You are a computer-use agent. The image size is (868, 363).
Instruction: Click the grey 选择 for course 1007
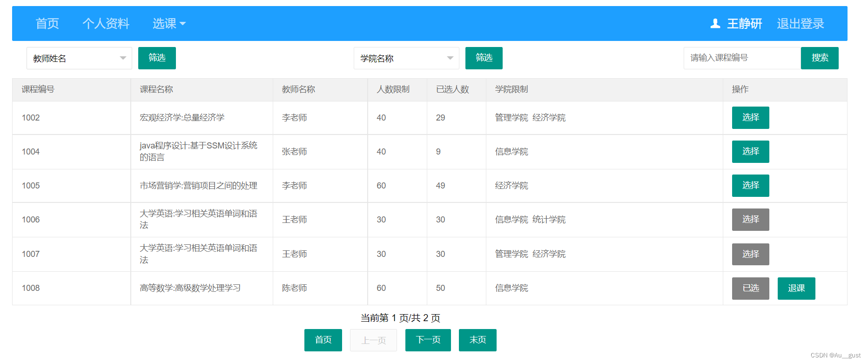(x=751, y=254)
